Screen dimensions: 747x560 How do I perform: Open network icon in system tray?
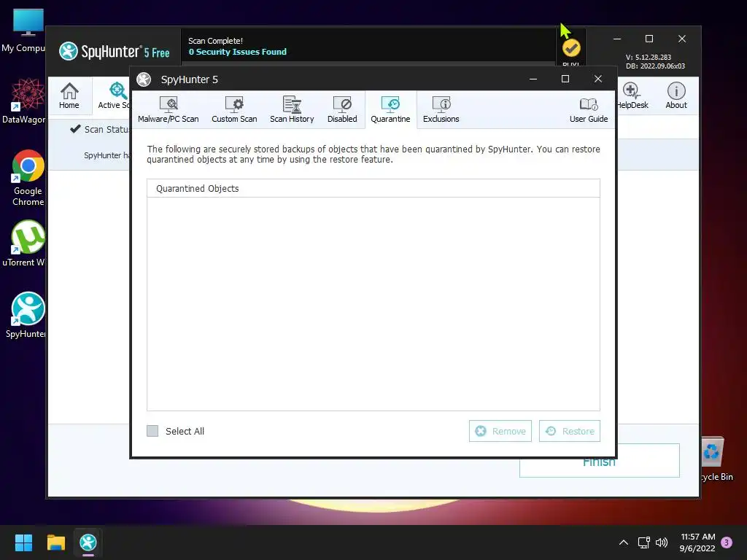(x=643, y=542)
